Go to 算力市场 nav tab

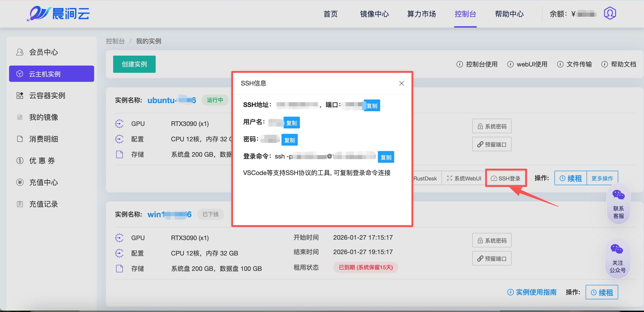click(x=421, y=14)
